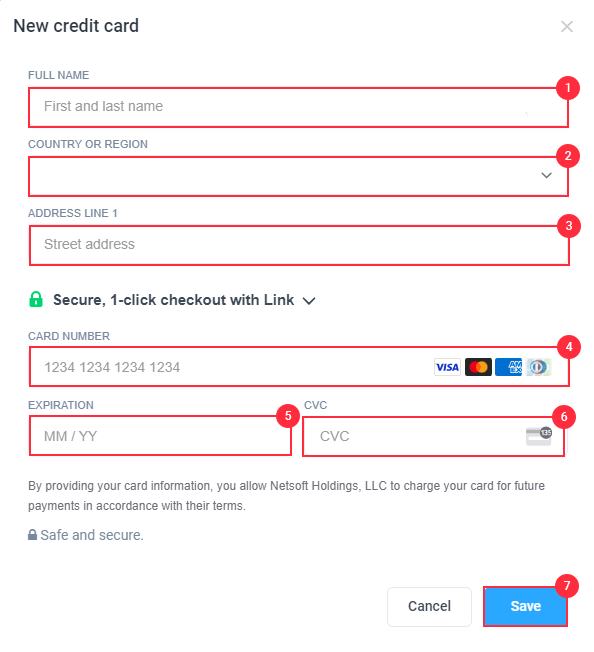Click the country dropdown chevron arrow

click(x=546, y=175)
